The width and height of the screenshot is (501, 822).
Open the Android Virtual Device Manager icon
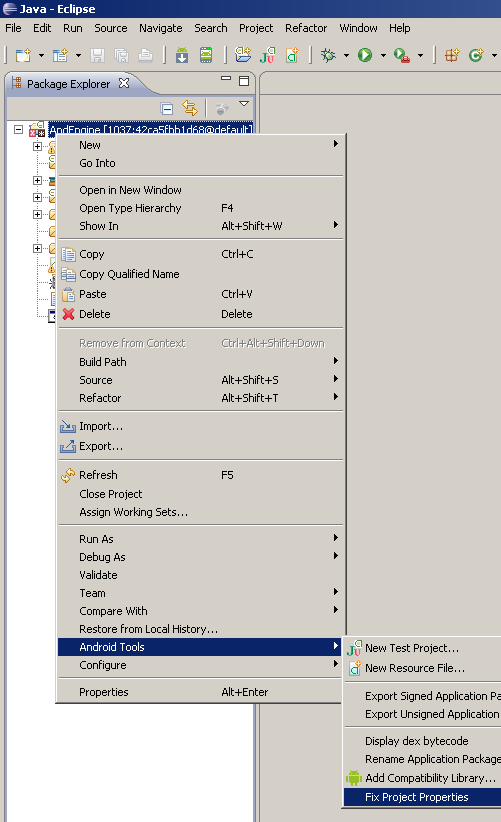point(206,55)
